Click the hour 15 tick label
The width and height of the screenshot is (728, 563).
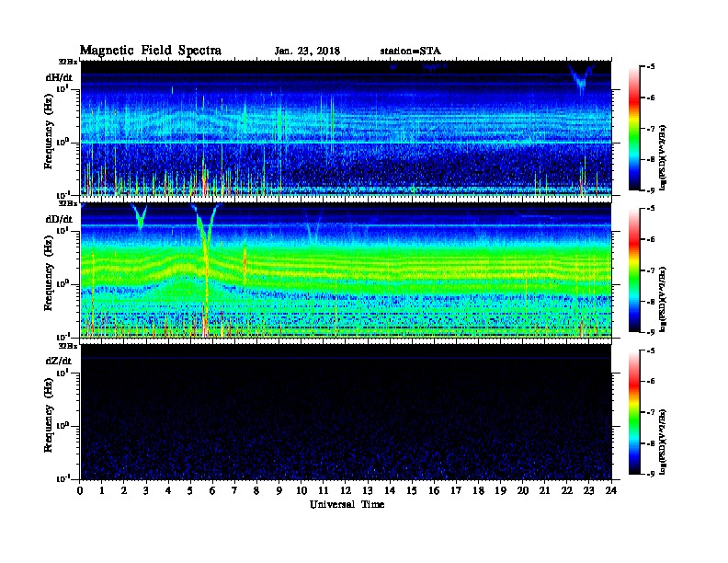[412, 490]
